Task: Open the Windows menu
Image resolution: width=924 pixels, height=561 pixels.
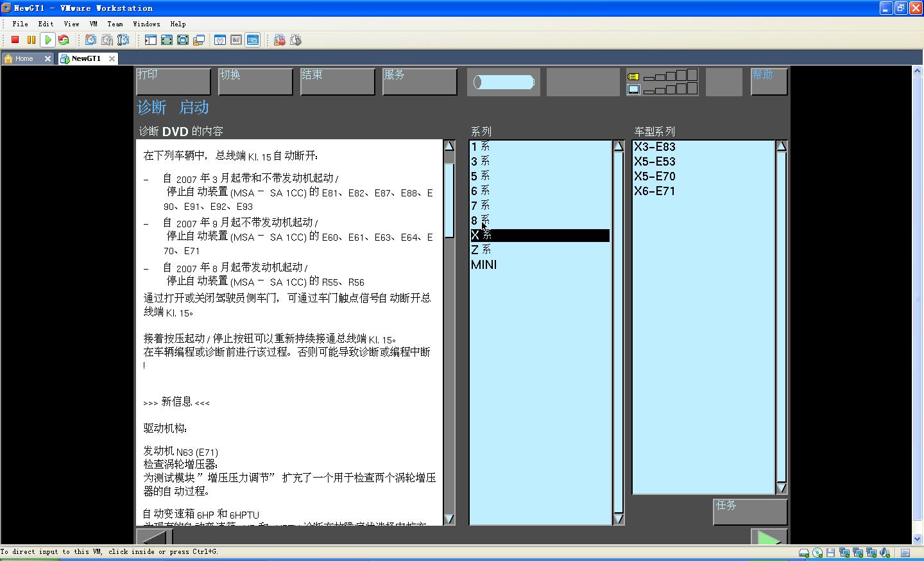Action: click(x=146, y=24)
